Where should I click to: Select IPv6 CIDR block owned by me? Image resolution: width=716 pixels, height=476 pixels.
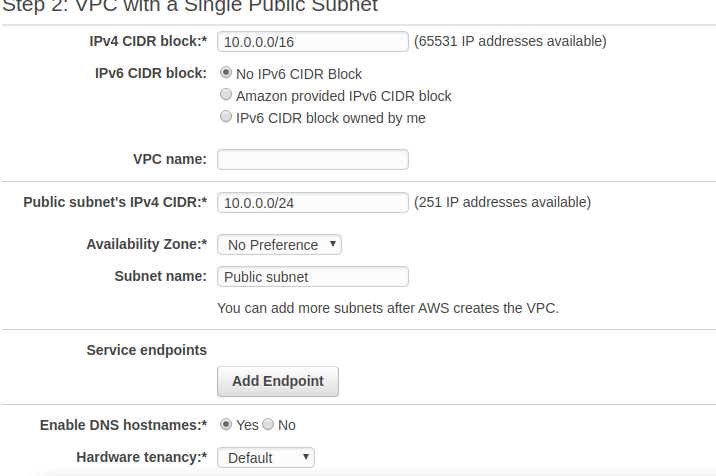click(226, 118)
